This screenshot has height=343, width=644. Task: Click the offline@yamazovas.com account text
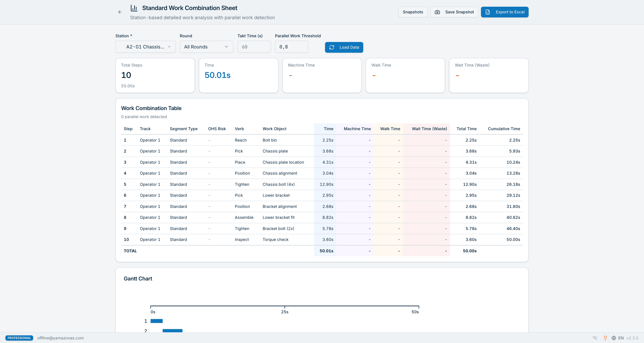(60, 338)
